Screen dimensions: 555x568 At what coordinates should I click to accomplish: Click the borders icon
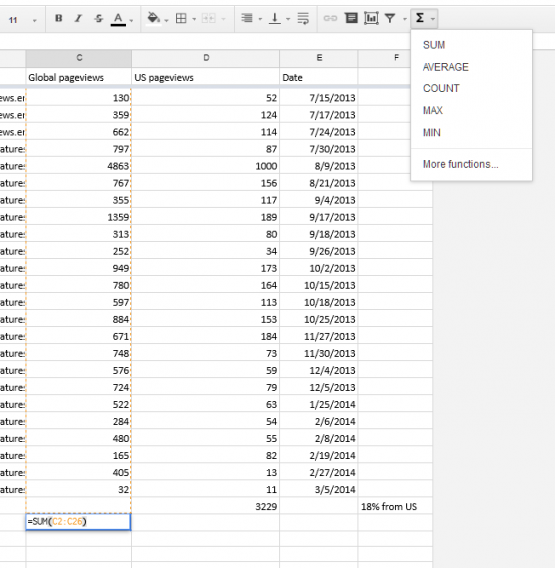point(181,18)
